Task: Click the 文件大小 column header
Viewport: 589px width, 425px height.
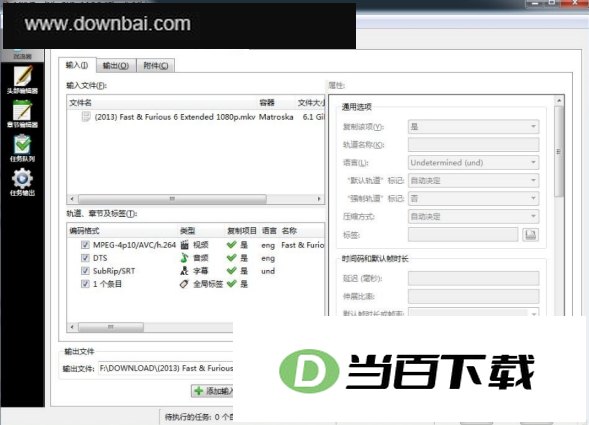Action: point(311,103)
